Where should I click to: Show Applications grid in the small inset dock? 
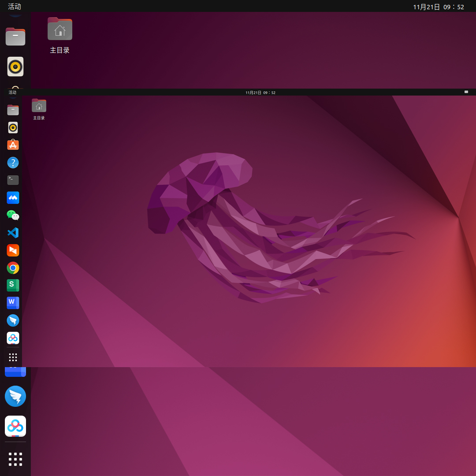(x=13, y=357)
